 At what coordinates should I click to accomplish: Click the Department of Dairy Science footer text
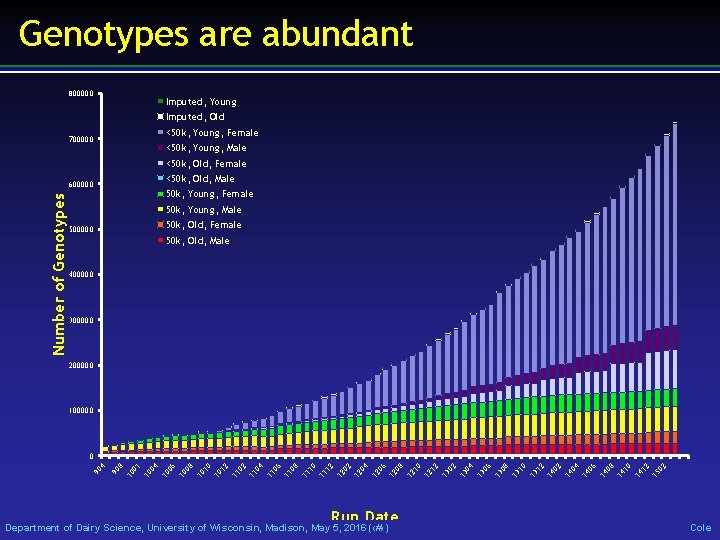point(197,528)
